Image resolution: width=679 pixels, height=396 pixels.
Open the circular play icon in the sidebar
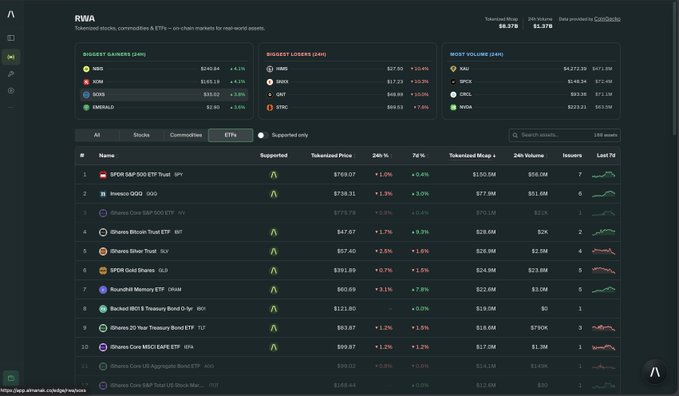coord(11,91)
